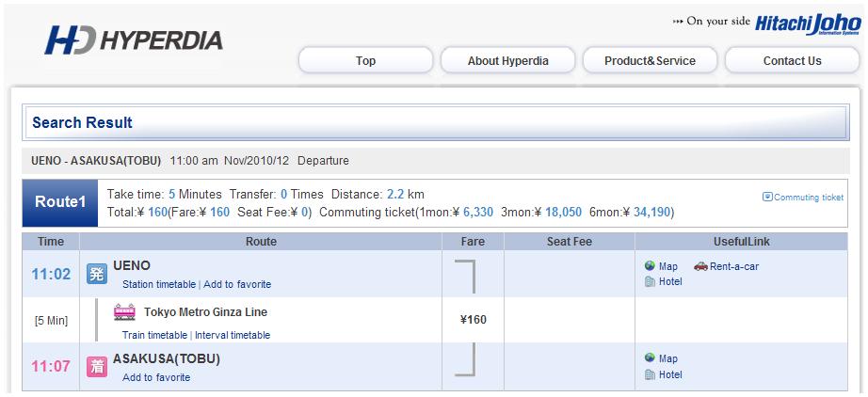Click the Hotel building icon for ASAKUSA

[x=650, y=374]
